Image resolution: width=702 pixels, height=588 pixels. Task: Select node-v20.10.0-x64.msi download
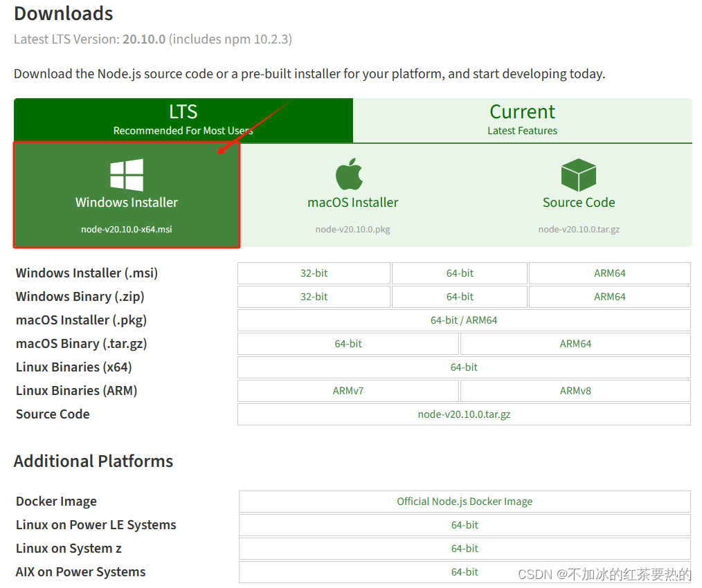126,228
